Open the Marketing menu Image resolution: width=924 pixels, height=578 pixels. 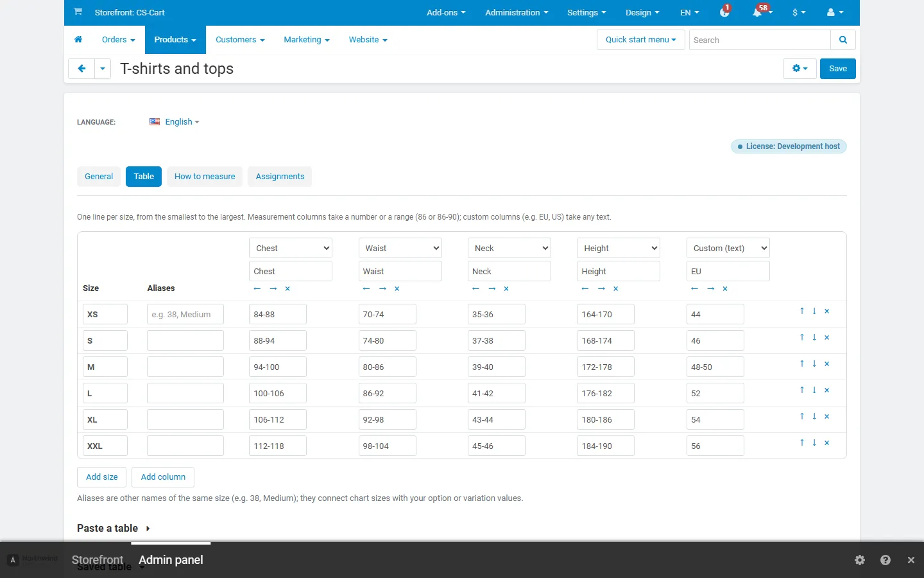click(x=307, y=40)
